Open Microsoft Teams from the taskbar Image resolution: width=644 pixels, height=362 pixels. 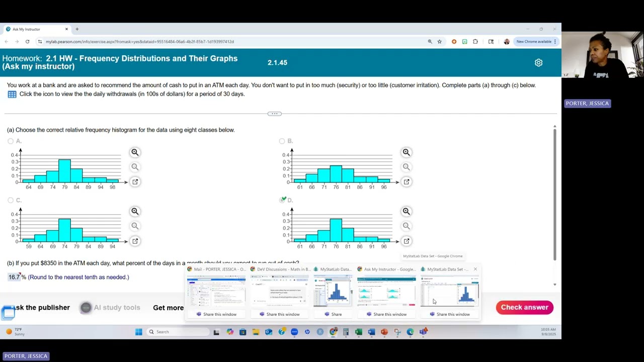click(x=423, y=332)
